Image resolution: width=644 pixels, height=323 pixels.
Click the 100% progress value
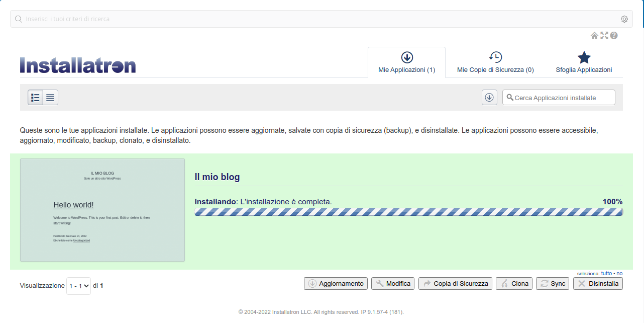point(613,202)
